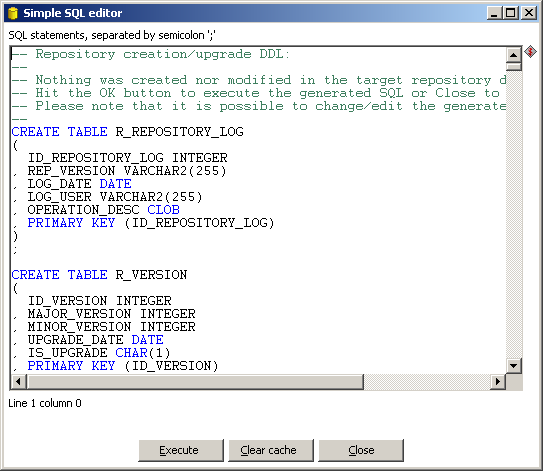Click the horizontal scrollbar left arrow
The width and height of the screenshot is (543, 471).
pos(18,382)
